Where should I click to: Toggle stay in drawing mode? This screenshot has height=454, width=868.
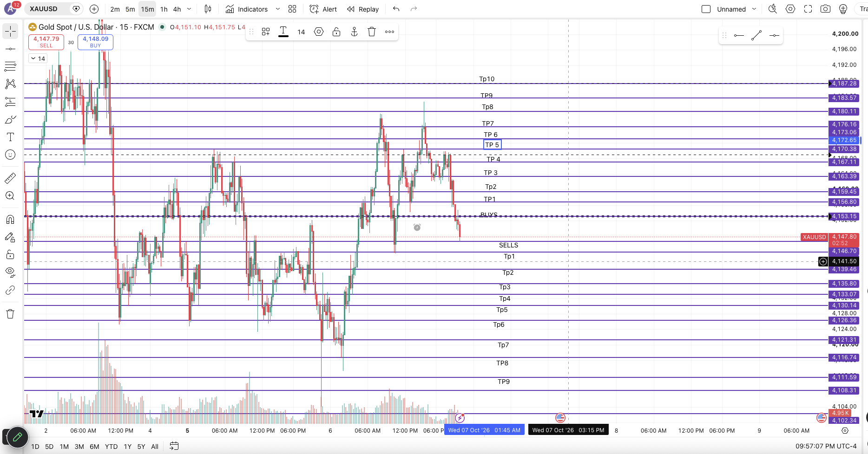click(10, 237)
